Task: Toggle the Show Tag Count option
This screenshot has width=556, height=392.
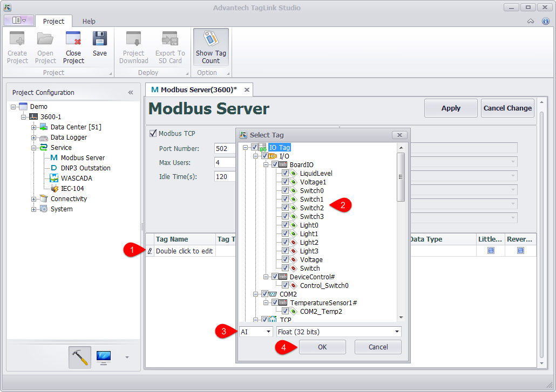Action: (x=211, y=47)
